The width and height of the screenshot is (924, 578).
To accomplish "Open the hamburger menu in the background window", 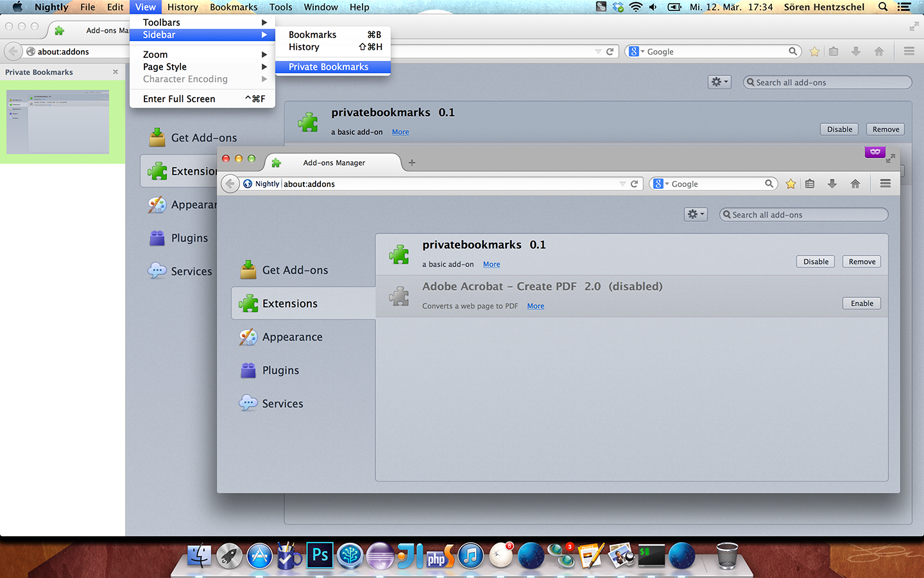I will point(909,51).
